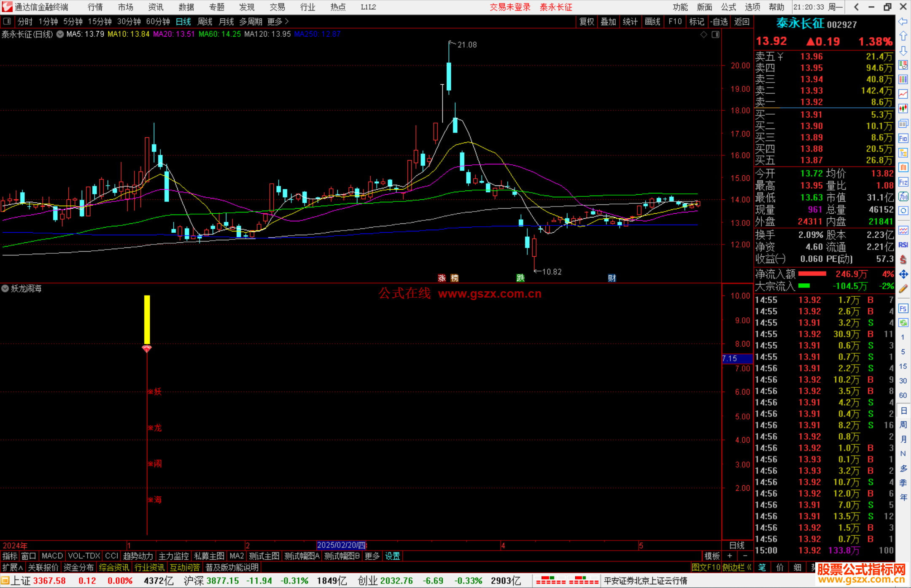This screenshot has width=911, height=588.
Task: Expand 更多 indicators in bottom indicator bar
Action: point(372,556)
